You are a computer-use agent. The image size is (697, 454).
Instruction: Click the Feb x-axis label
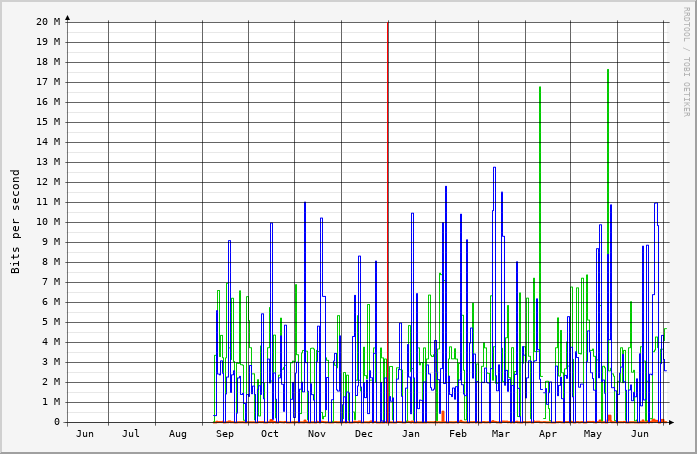pos(458,434)
